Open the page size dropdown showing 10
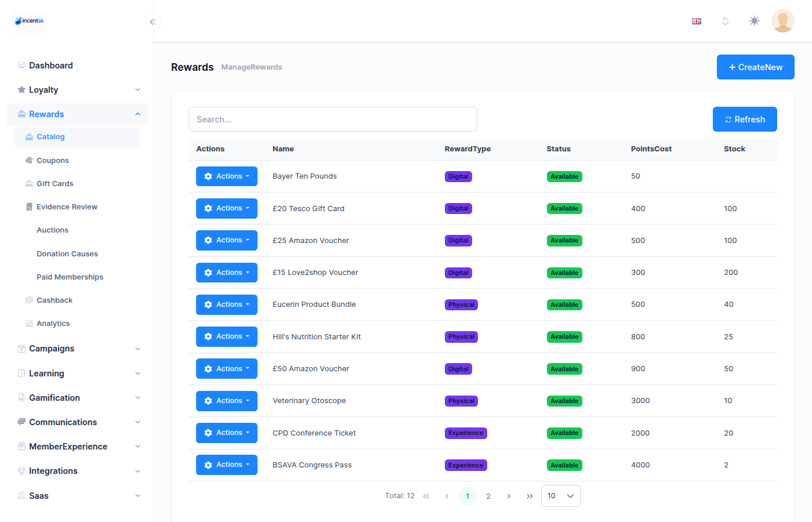This screenshot has height=522, width=812. pyautogui.click(x=560, y=496)
